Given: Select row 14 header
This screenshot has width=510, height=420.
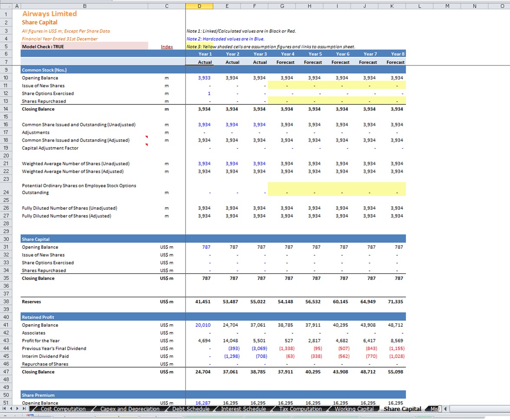Looking at the screenshot, I should pos(6,109).
